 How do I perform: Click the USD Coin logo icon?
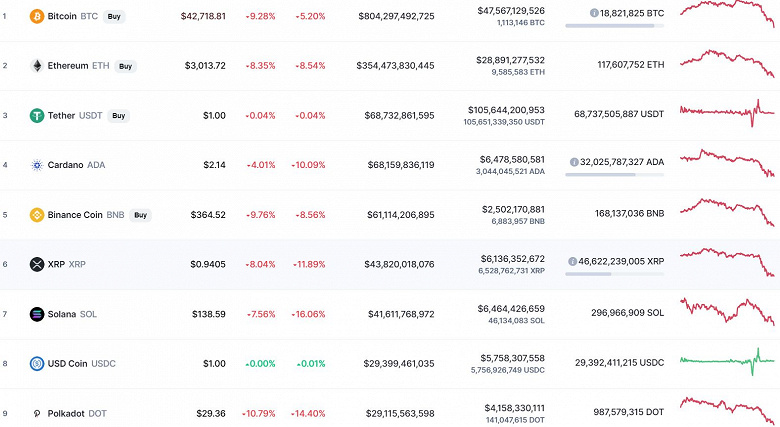click(37, 364)
